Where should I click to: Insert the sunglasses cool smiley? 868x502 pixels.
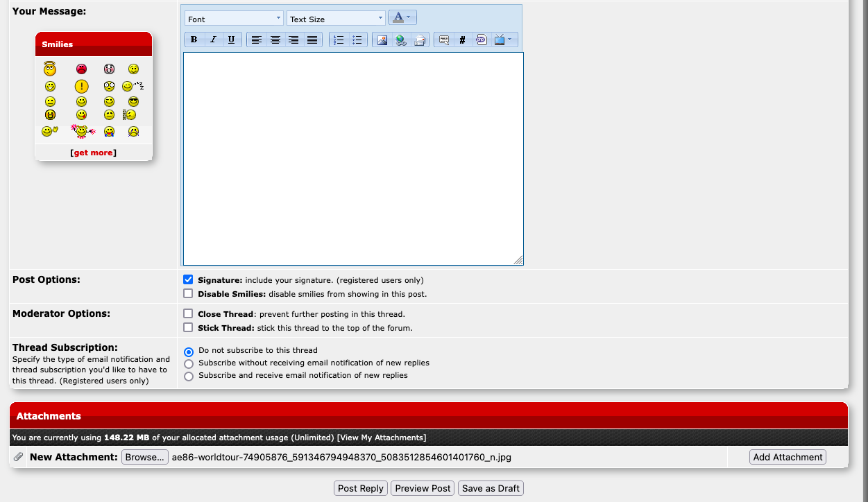(133, 101)
